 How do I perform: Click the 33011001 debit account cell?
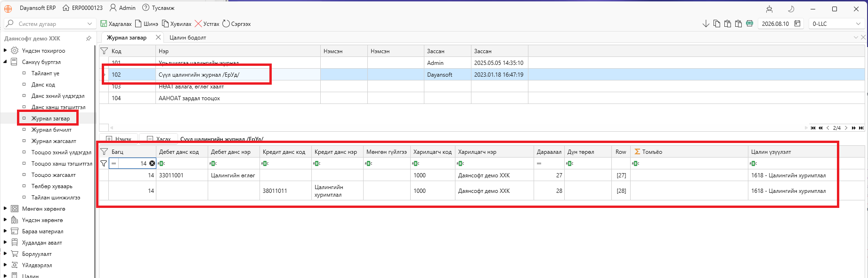tap(182, 175)
